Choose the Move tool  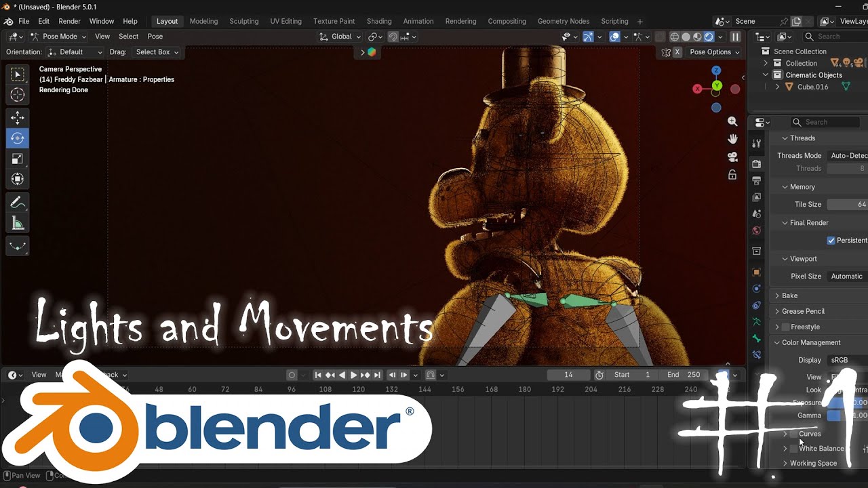pos(18,118)
